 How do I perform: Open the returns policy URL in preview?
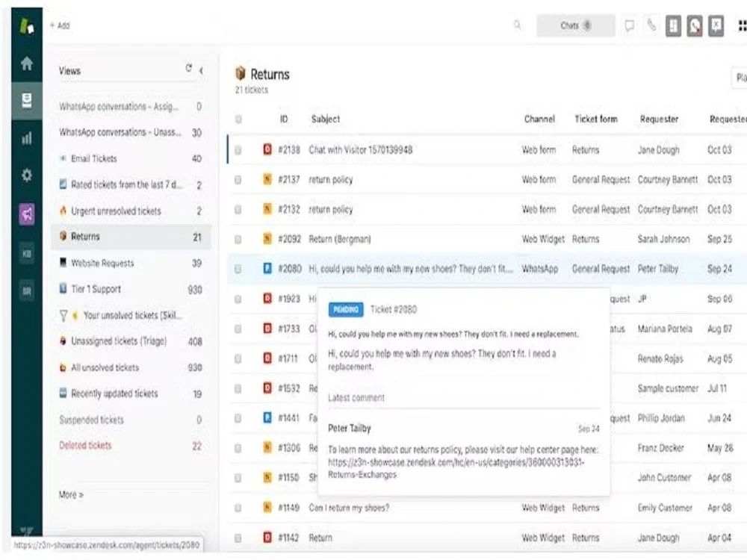[456, 469]
